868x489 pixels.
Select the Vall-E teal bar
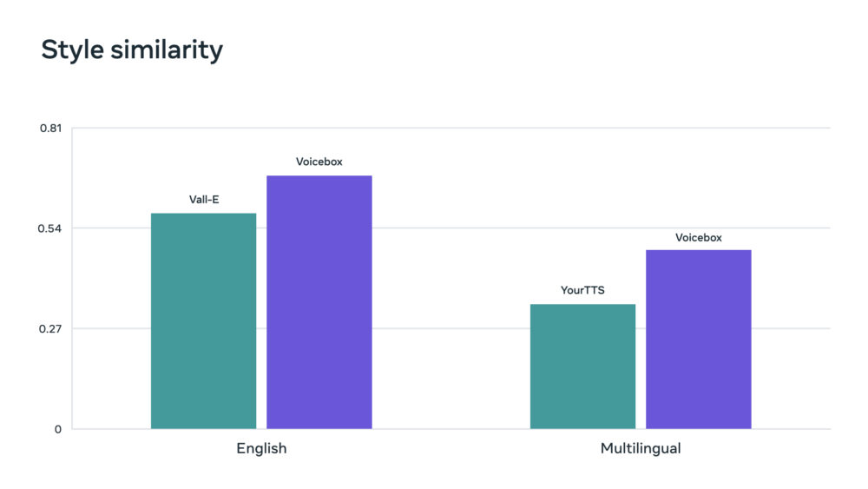coord(203,320)
